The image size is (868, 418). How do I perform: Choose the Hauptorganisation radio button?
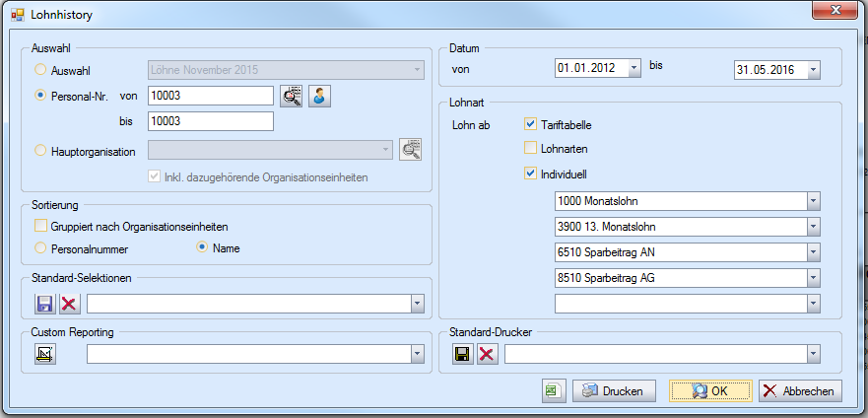point(40,151)
